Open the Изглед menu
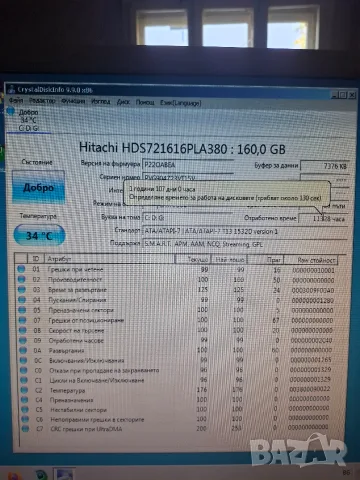360x480 pixels. [101, 101]
